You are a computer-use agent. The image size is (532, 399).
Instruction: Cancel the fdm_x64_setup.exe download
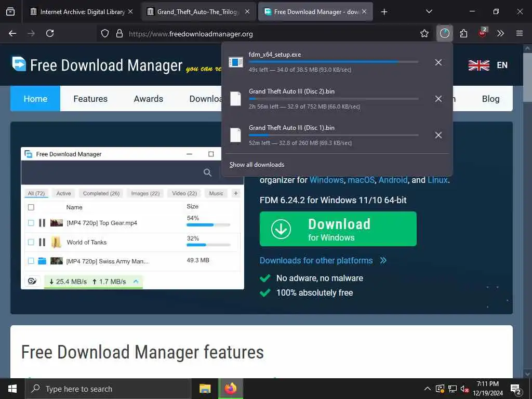point(438,62)
